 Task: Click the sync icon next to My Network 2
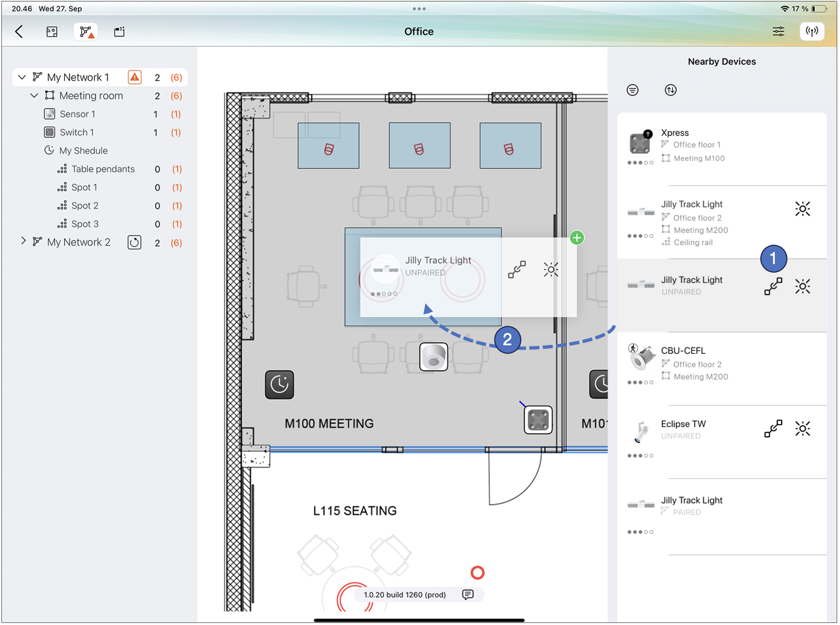135,242
